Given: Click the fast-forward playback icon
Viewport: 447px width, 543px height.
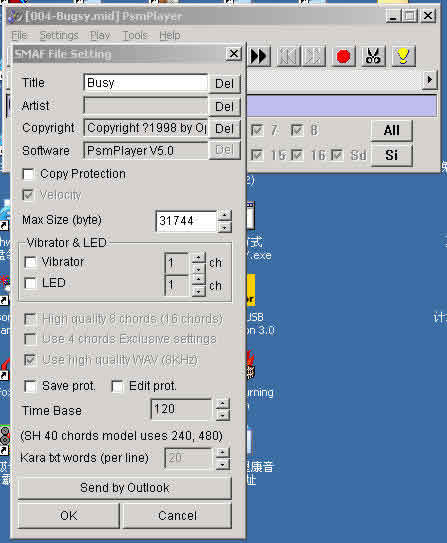Looking at the screenshot, I should pyautogui.click(x=258, y=56).
